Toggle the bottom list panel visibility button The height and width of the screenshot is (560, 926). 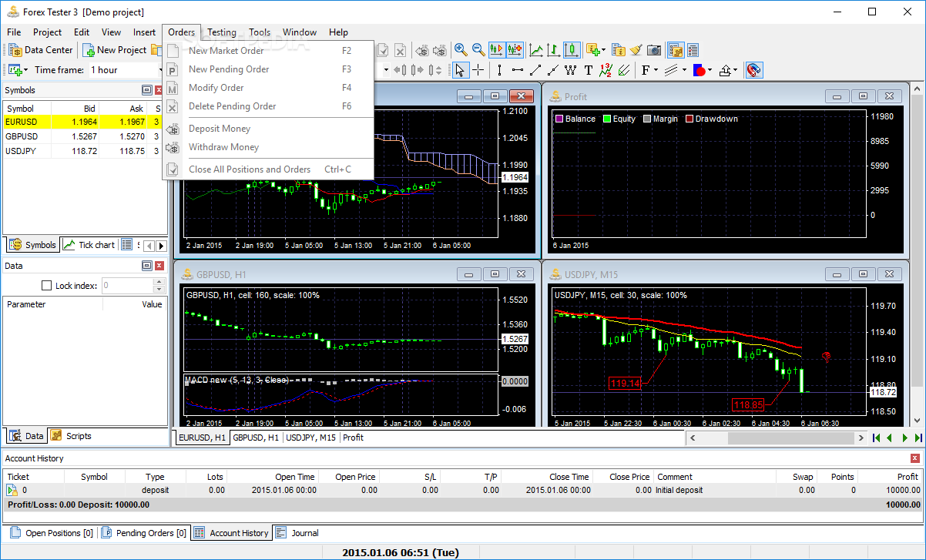point(693,50)
